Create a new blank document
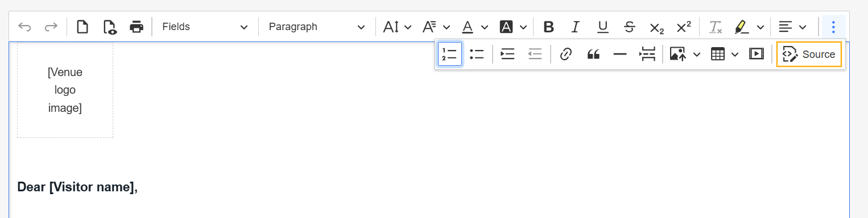Viewport: 868px width, 218px height. (82, 27)
